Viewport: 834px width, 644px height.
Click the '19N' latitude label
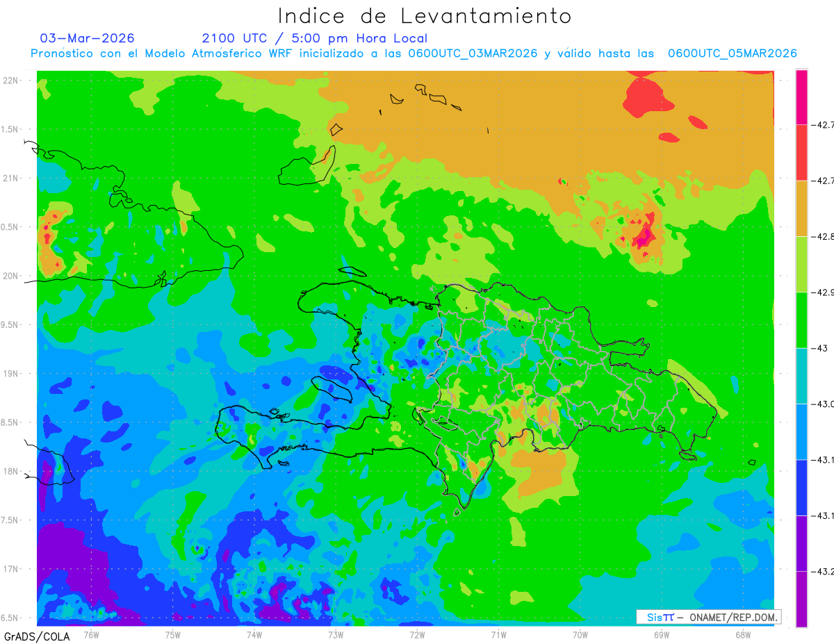point(11,374)
